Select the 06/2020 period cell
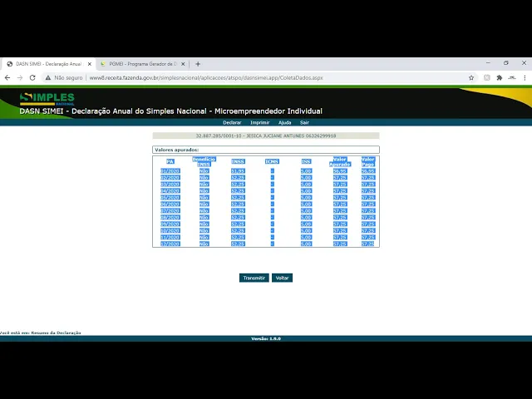The image size is (532, 399). coord(170,204)
